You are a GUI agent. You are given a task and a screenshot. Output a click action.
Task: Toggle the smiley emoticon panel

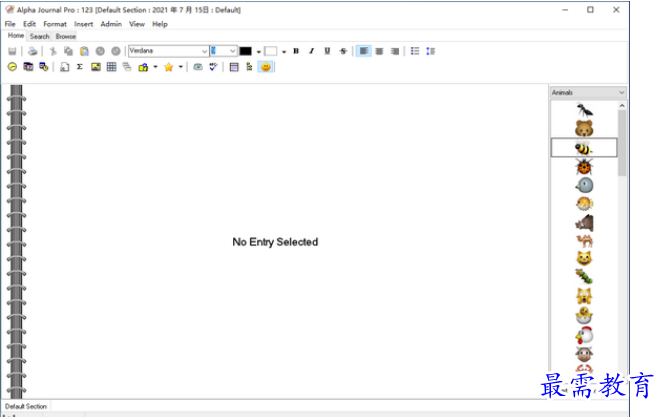click(266, 67)
